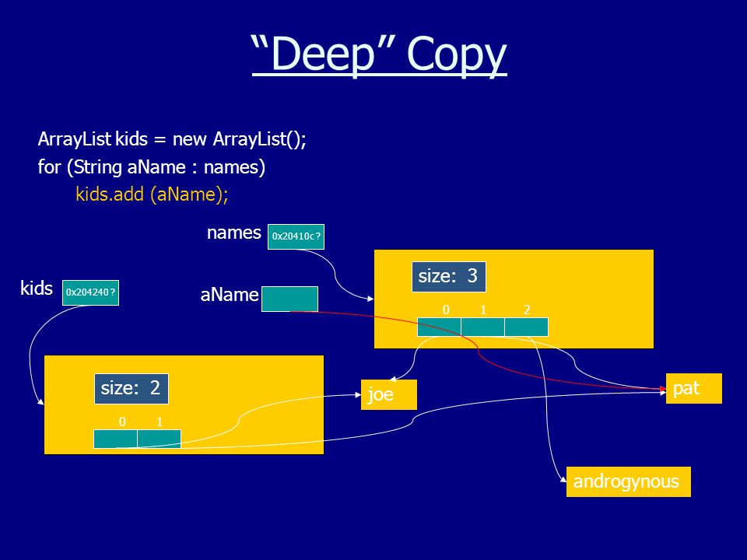
Task: Click the 'size: 3' box
Action: pyautogui.click(x=449, y=277)
